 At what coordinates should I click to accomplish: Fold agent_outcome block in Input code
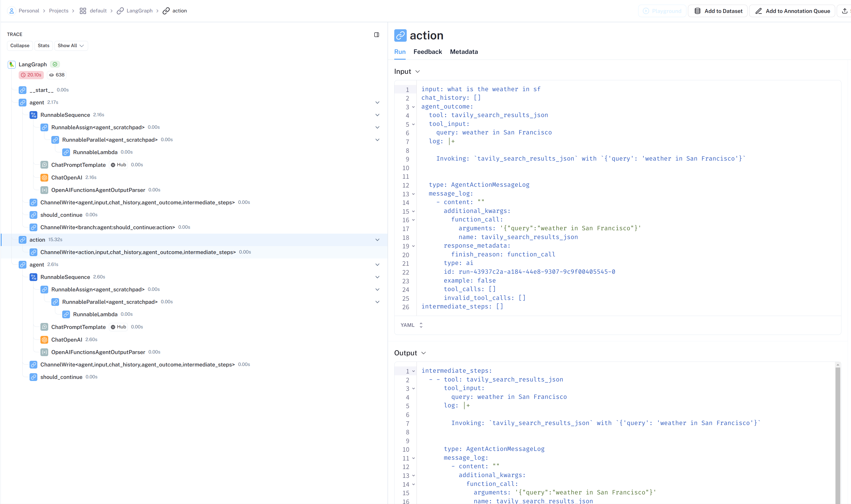(x=414, y=107)
